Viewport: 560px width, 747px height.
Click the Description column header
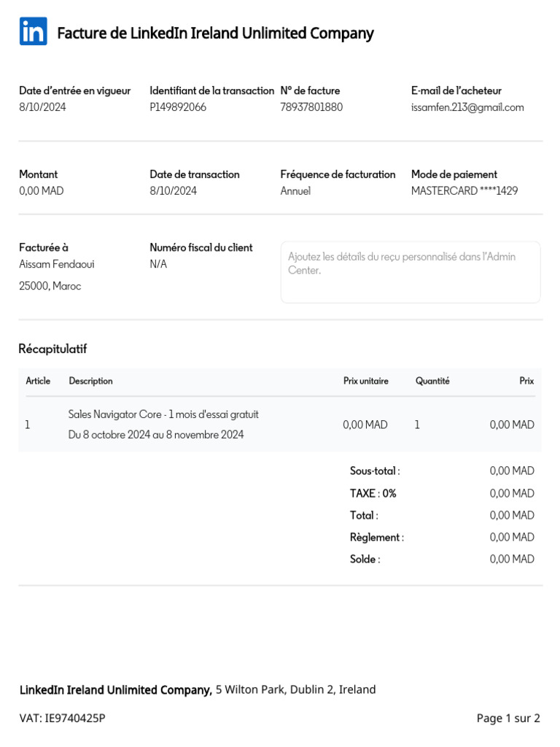(90, 381)
